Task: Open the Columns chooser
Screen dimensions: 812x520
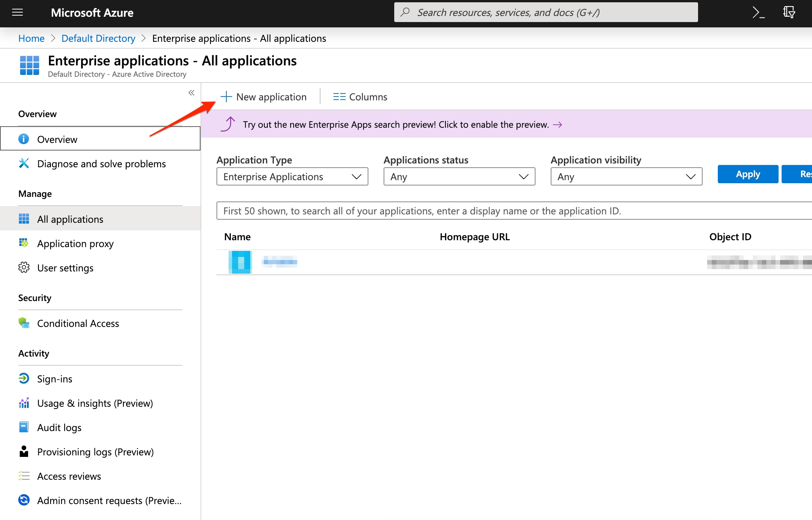Action: coord(360,97)
